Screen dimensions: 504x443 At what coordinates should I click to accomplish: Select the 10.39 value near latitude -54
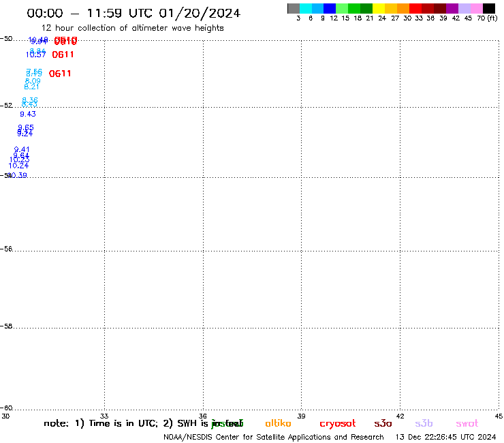click(x=18, y=176)
